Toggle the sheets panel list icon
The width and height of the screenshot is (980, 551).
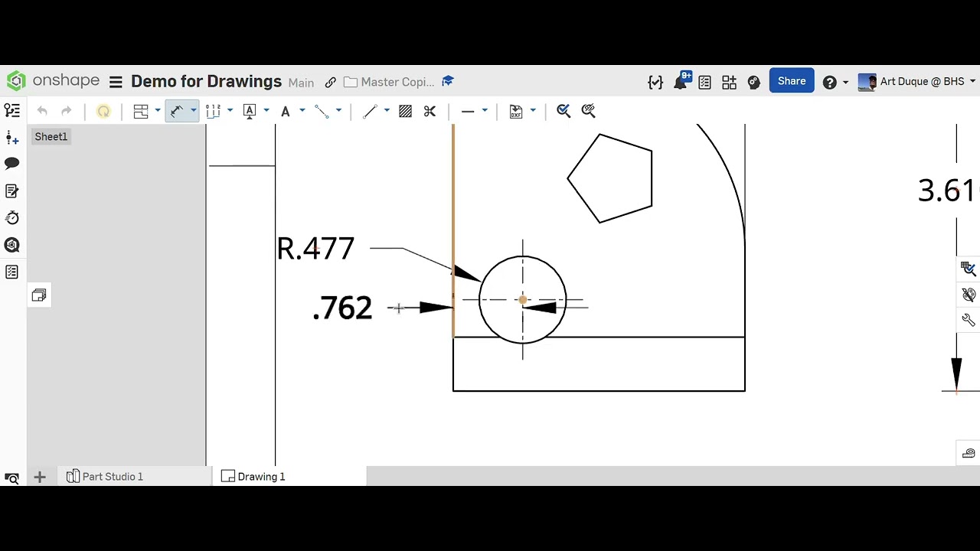12,111
